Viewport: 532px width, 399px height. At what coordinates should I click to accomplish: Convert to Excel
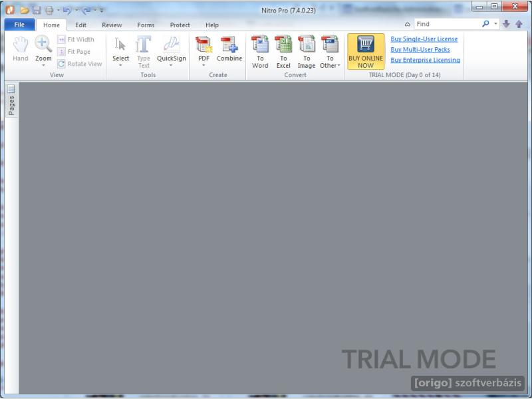pyautogui.click(x=283, y=52)
